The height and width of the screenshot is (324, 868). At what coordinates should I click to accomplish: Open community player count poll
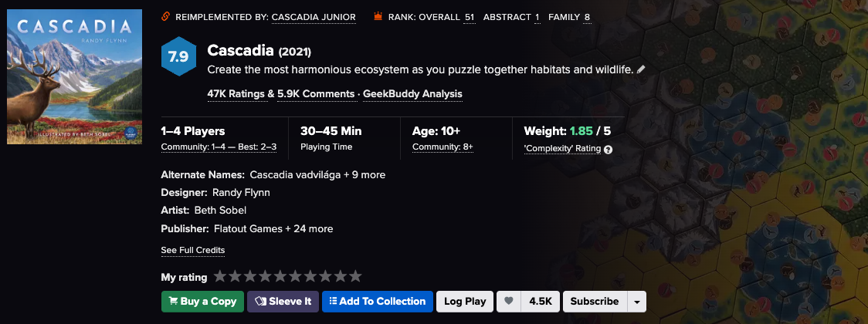(x=219, y=147)
